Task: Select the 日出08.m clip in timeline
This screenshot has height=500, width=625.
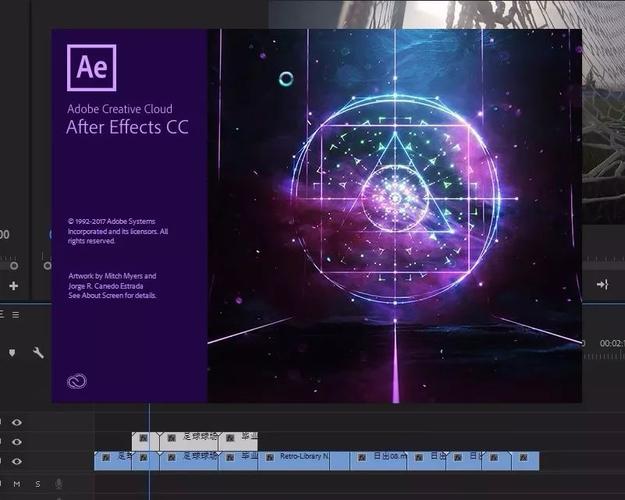Action: point(378,461)
